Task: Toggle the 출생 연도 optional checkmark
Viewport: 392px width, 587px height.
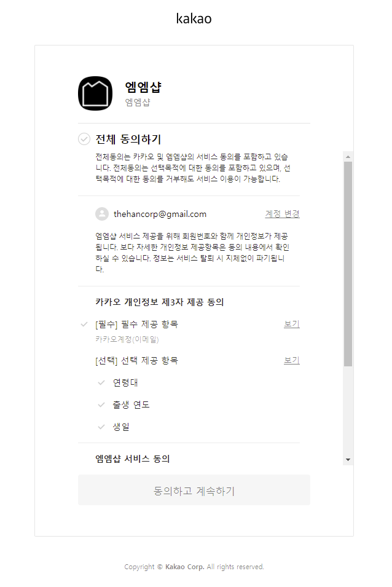Action: point(101,404)
